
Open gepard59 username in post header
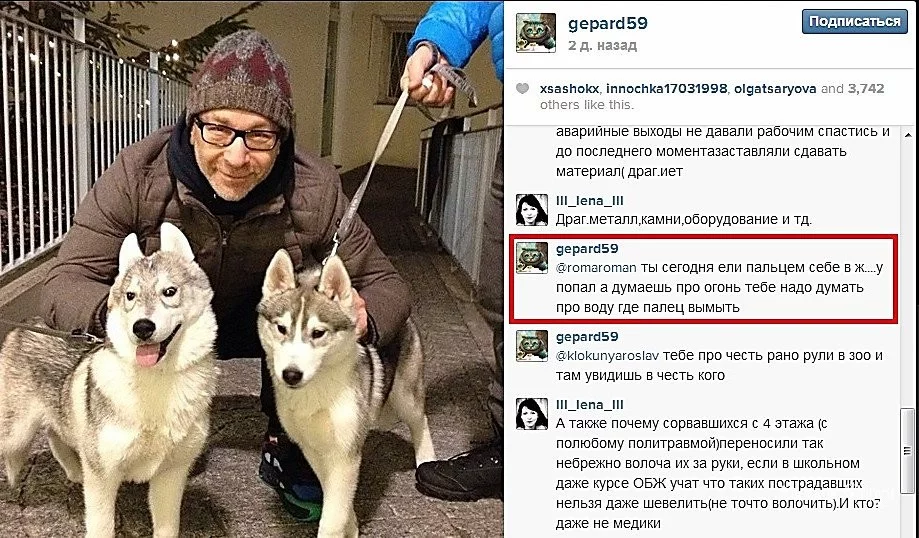tap(608, 23)
